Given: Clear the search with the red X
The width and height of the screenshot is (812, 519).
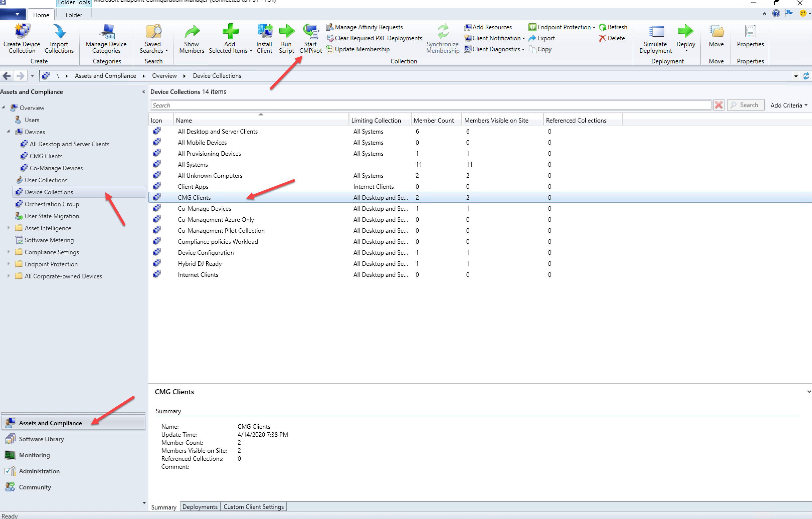Looking at the screenshot, I should click(718, 105).
